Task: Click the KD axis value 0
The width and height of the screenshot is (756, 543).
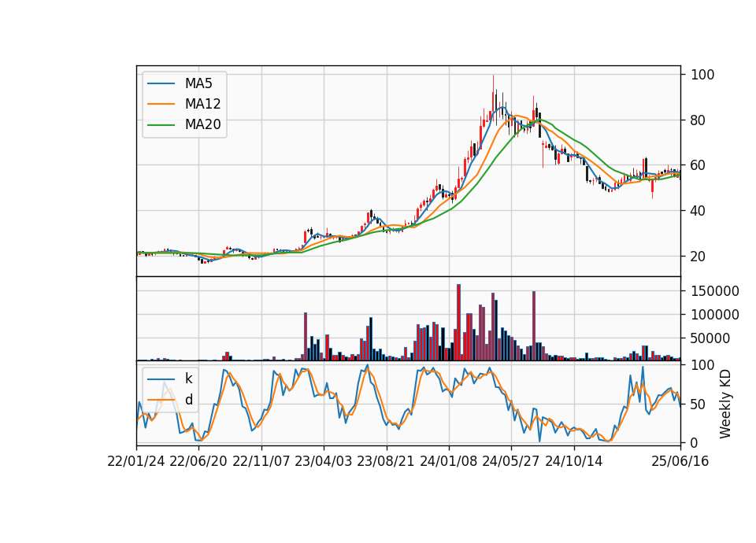Action: (x=695, y=442)
